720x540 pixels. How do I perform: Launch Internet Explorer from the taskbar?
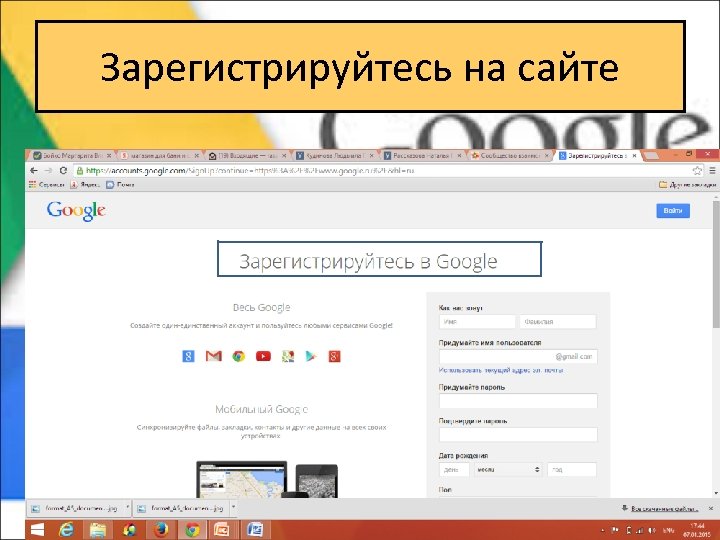[x=67, y=530]
